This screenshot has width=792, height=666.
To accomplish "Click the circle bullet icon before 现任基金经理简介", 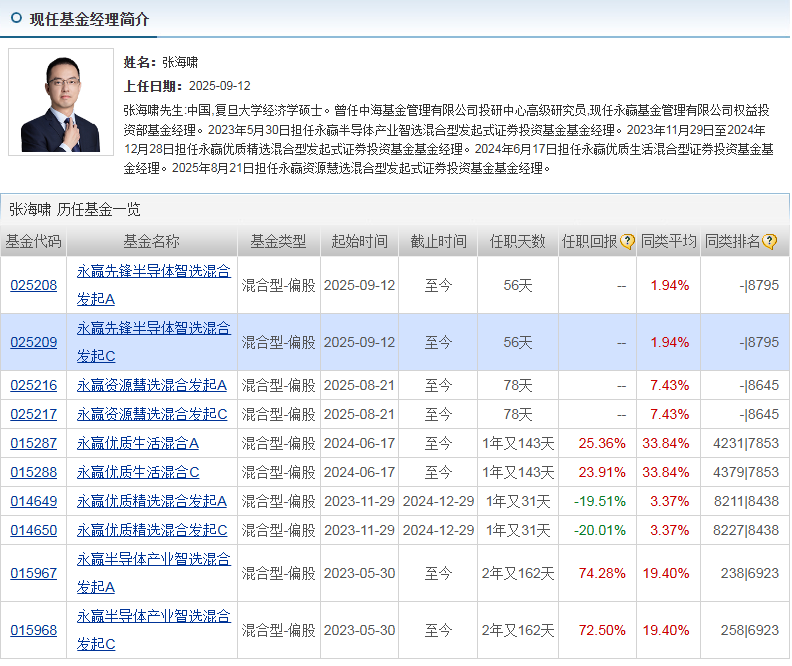I will (x=16, y=18).
